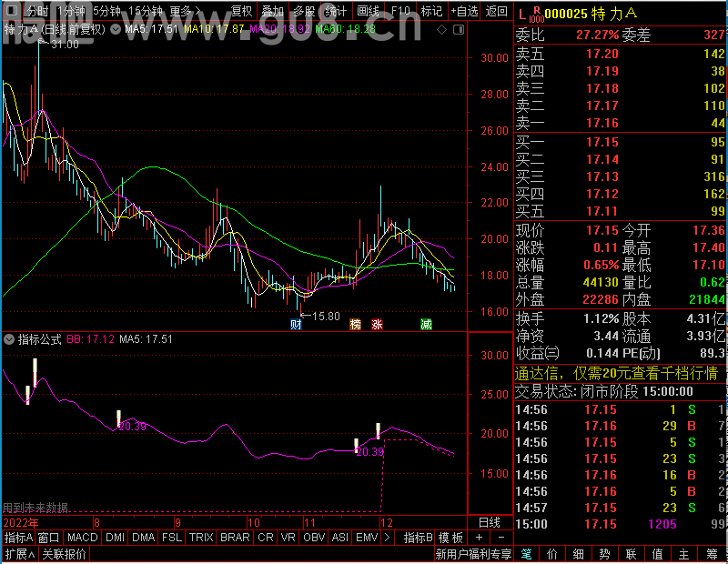Screen dimensions: 728x564
Task: Click the L margin icon by stock code
Action: coord(522,15)
